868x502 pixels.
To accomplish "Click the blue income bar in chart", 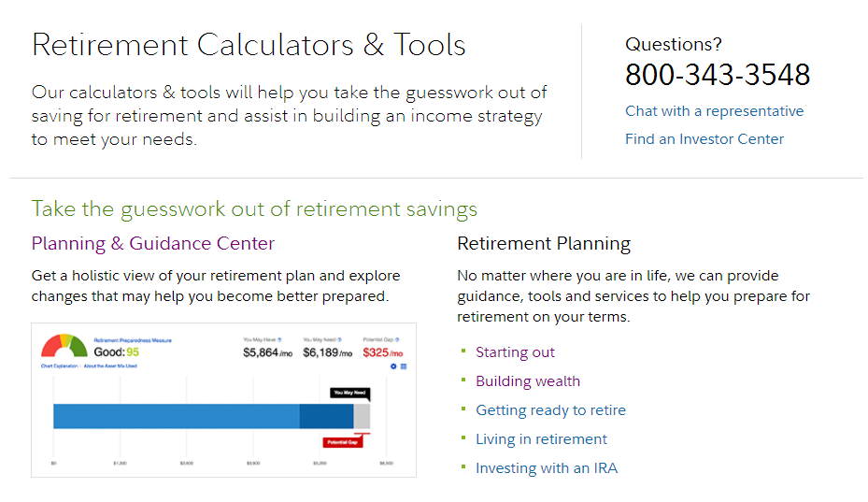I will (x=203, y=416).
